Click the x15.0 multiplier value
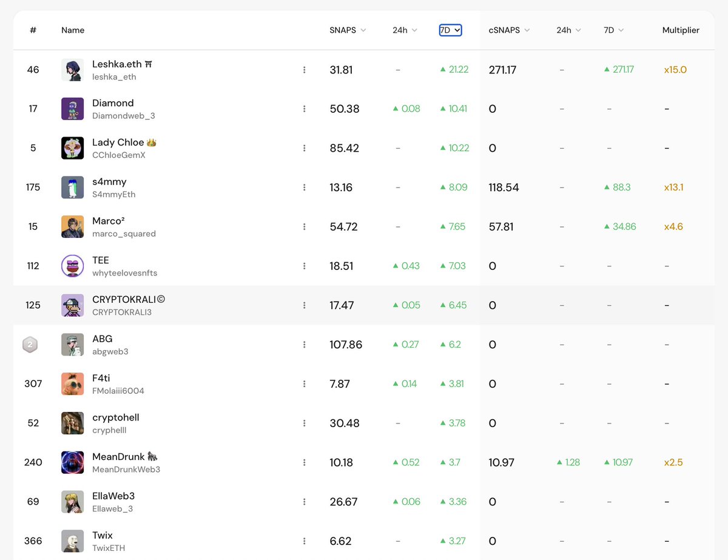 point(675,70)
